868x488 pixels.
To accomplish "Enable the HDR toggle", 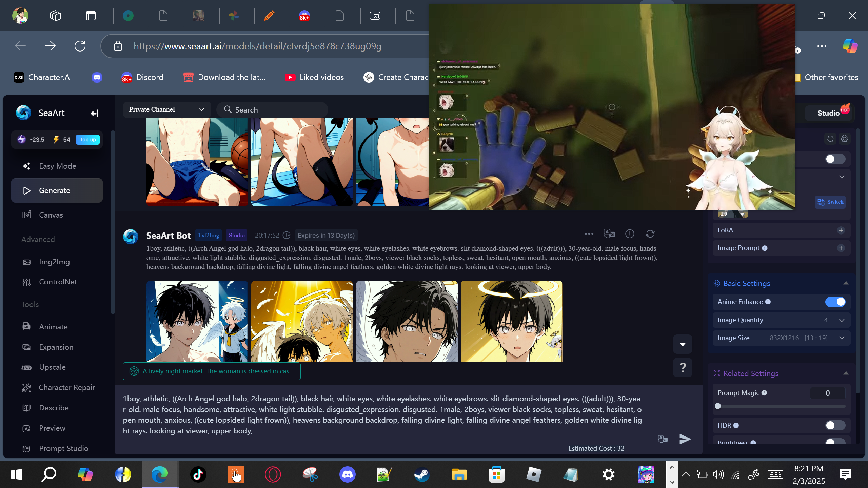I will 835,425.
